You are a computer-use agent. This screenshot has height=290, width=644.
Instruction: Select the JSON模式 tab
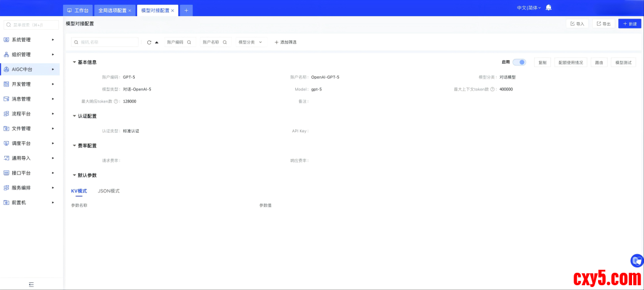click(x=109, y=191)
